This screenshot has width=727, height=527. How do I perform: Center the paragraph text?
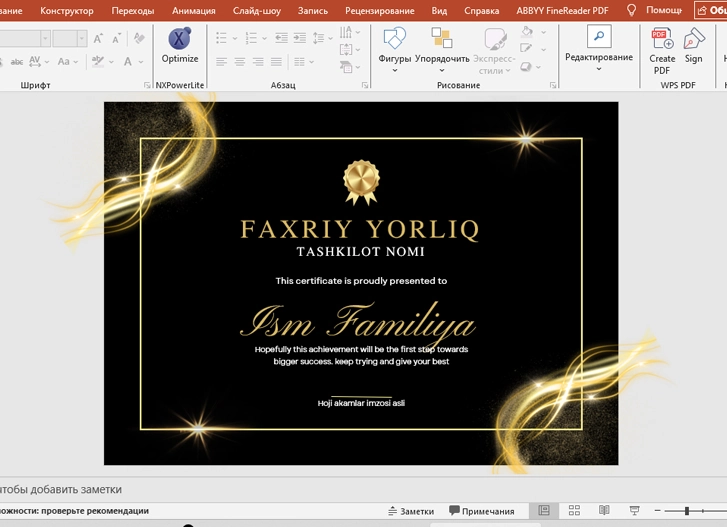(240, 62)
